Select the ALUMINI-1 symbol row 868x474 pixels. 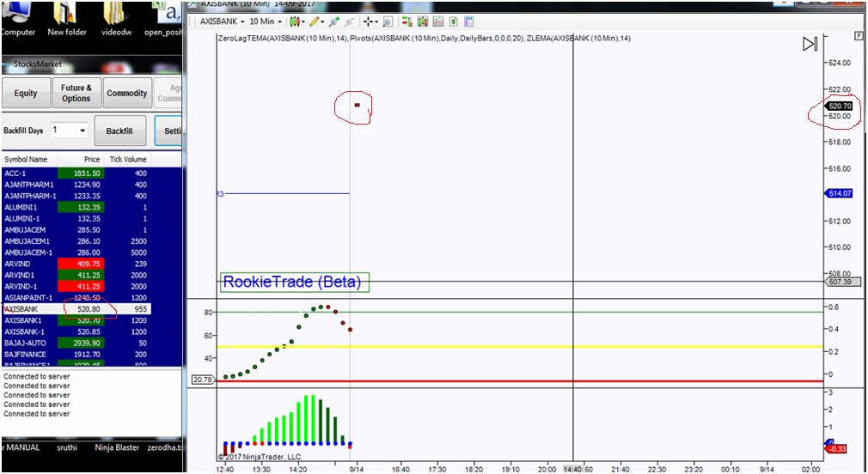pyautogui.click(x=76, y=218)
